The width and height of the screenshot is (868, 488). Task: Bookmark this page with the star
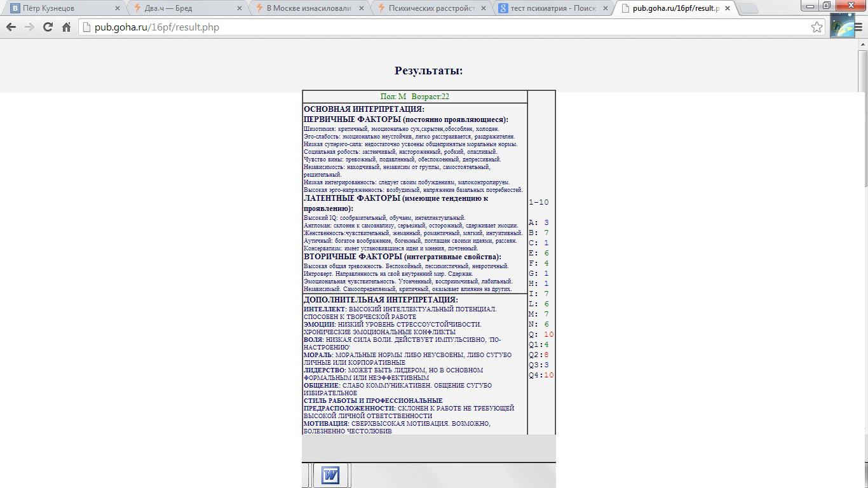[817, 27]
